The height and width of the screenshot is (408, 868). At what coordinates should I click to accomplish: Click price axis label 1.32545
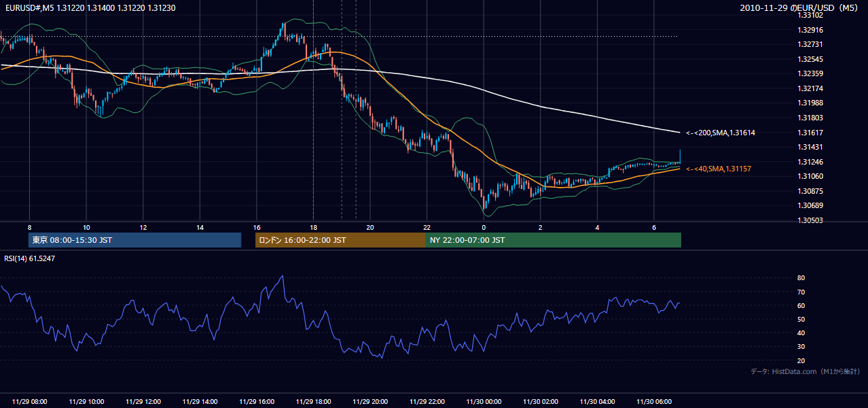click(810, 59)
